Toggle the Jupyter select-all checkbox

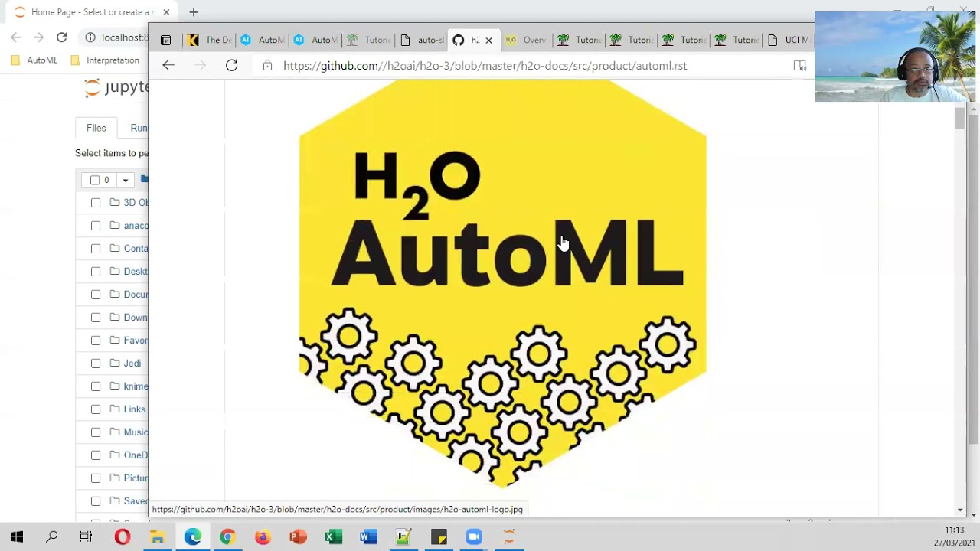(95, 180)
